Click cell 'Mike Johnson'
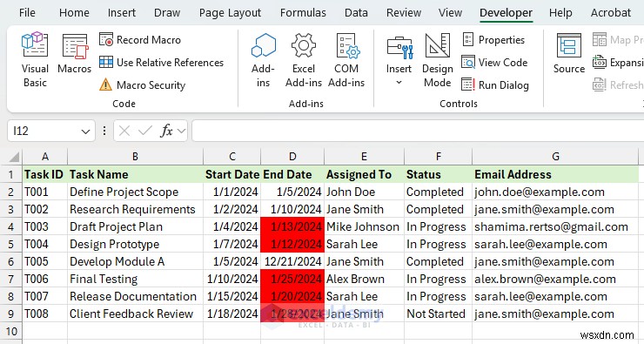644x344 pixels. coord(364,227)
